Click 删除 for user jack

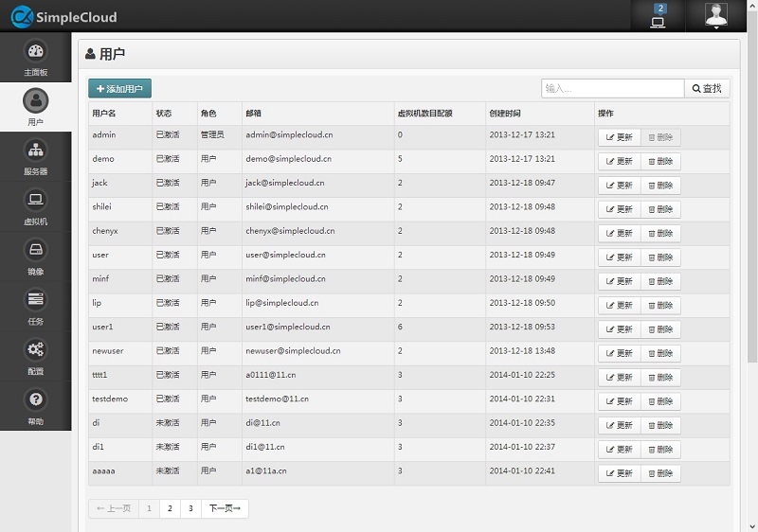pos(660,185)
